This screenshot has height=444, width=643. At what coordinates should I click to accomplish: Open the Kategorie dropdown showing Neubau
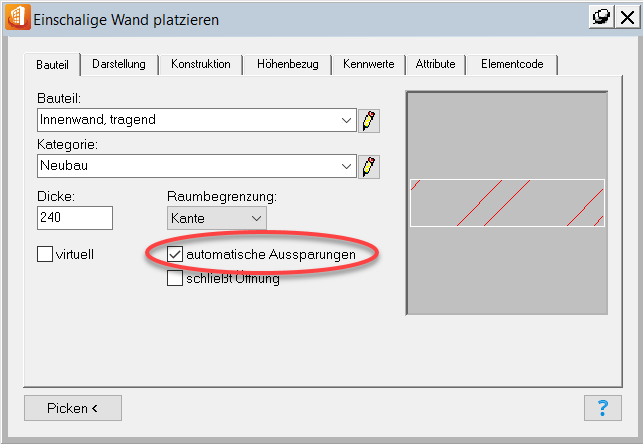click(197, 166)
